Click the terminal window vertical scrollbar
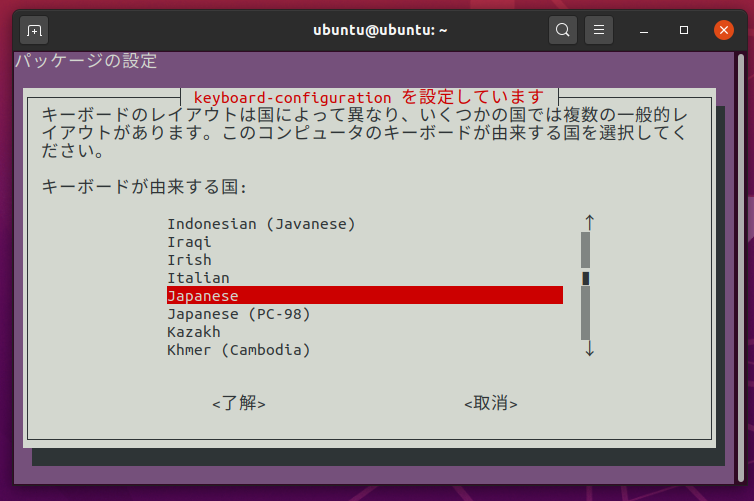The height and width of the screenshot is (501, 754). point(741,267)
